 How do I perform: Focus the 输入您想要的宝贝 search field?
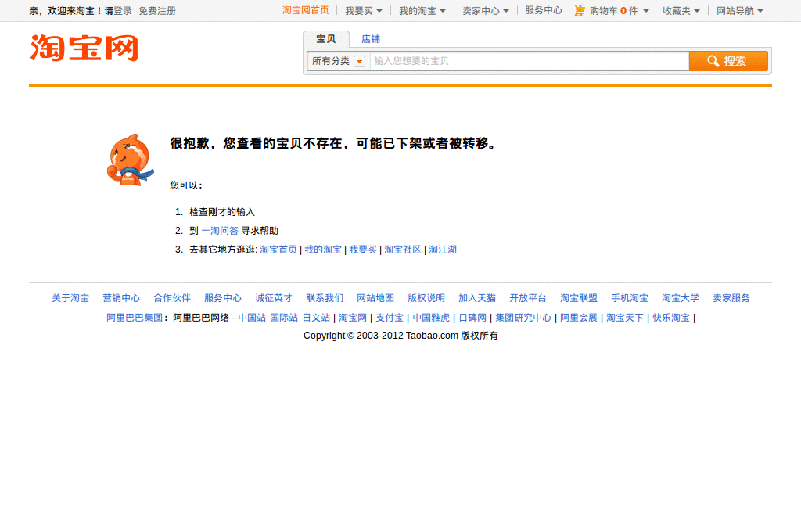pyautogui.click(x=529, y=61)
